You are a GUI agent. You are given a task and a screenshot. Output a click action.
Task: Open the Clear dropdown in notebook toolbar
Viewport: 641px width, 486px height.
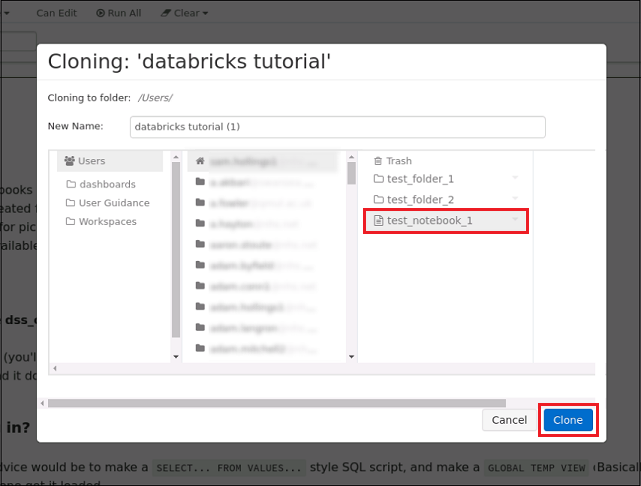pos(184,13)
